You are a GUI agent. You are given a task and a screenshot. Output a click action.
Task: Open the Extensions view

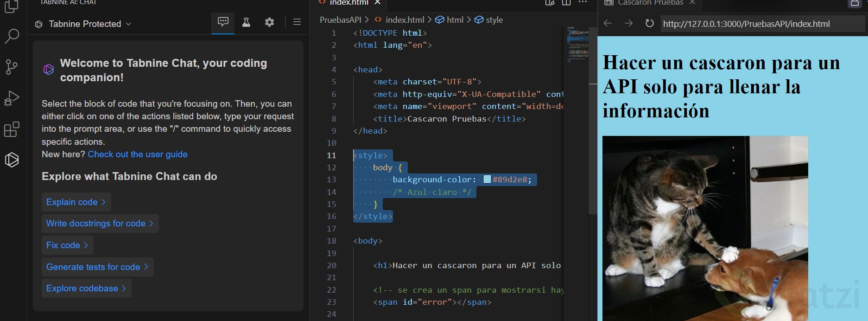pos(12,129)
